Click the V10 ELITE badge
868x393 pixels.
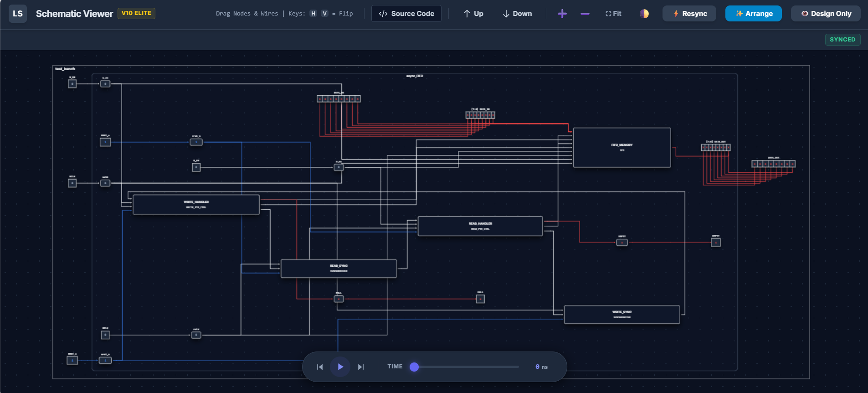136,13
